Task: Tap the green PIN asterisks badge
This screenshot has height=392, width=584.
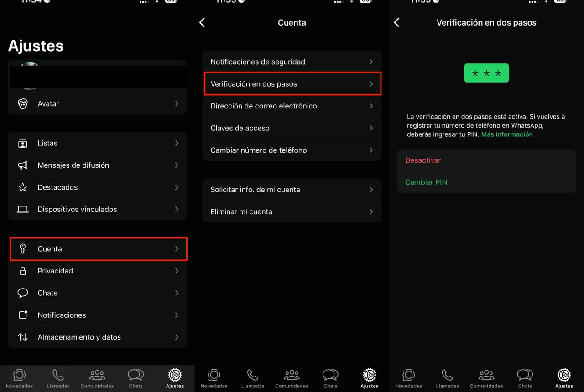Action: coord(486,73)
